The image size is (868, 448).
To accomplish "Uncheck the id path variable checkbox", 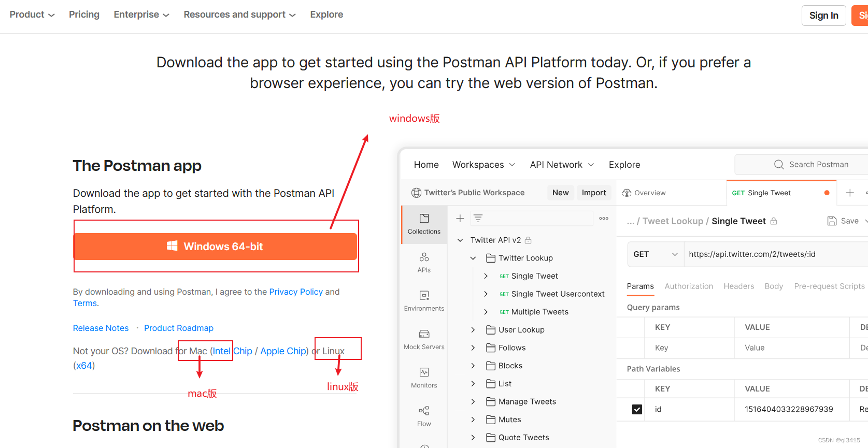I will pos(637,409).
